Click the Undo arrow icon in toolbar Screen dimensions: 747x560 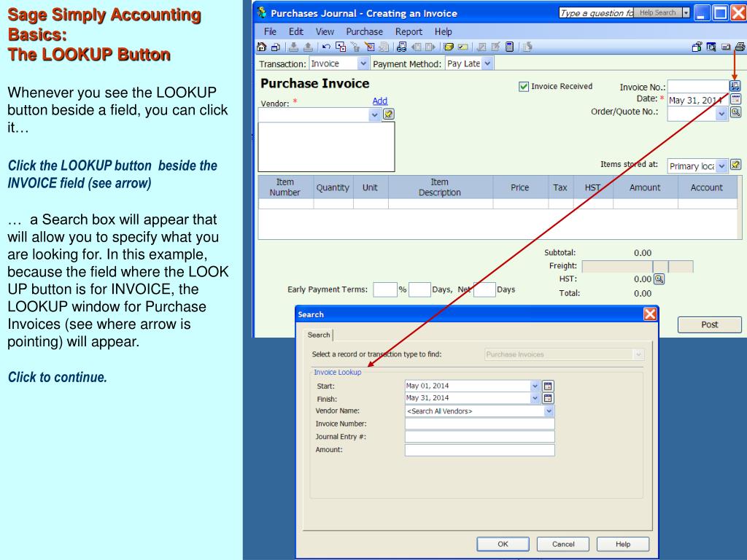click(326, 47)
